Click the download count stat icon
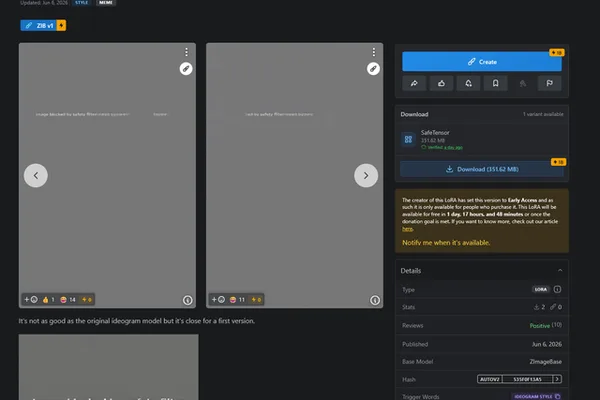 click(x=536, y=307)
